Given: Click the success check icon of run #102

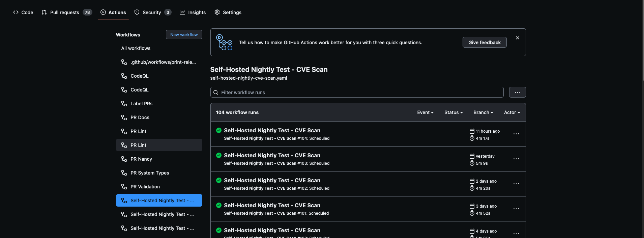Looking at the screenshot, I should pos(219,180).
